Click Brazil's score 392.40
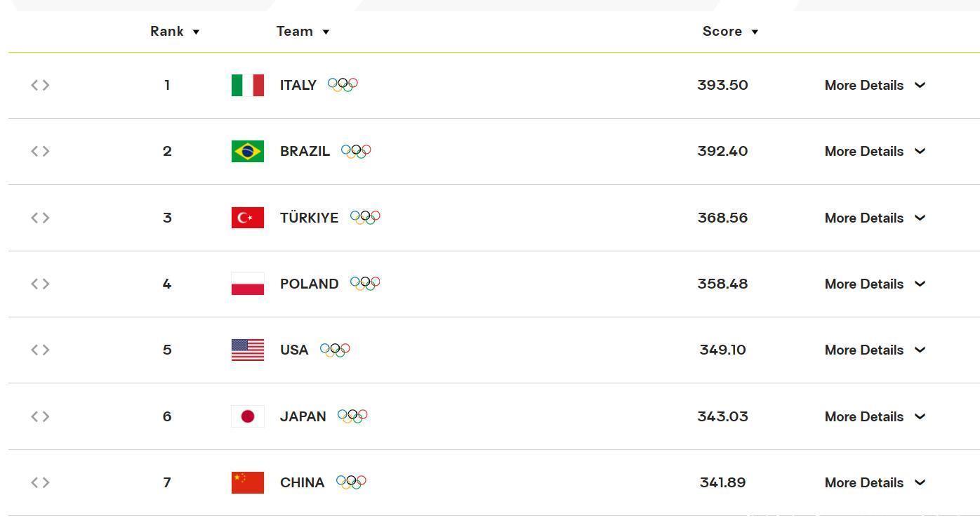This screenshot has height=521, width=980. (x=722, y=151)
